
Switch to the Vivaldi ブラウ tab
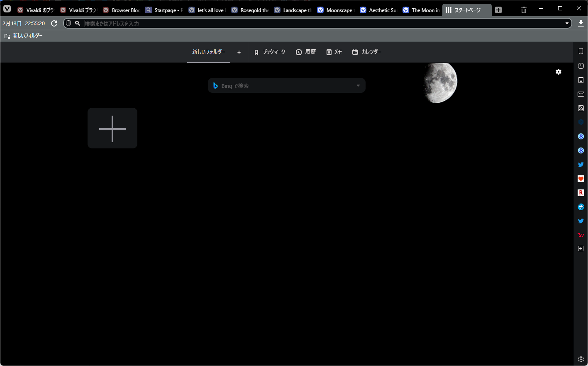coord(78,10)
